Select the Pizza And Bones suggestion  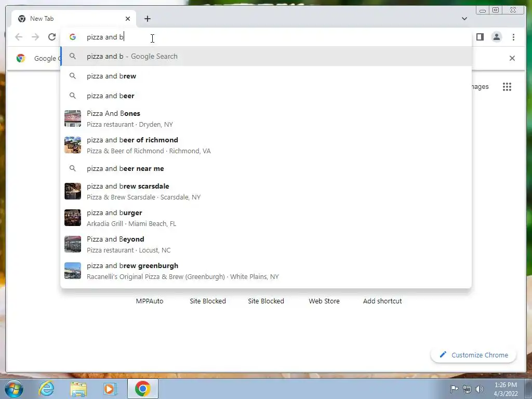[x=266, y=119]
